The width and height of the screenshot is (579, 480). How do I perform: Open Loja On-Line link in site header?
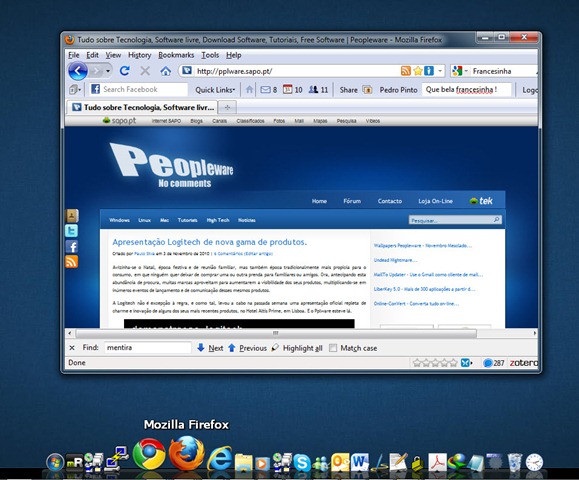pyautogui.click(x=435, y=201)
